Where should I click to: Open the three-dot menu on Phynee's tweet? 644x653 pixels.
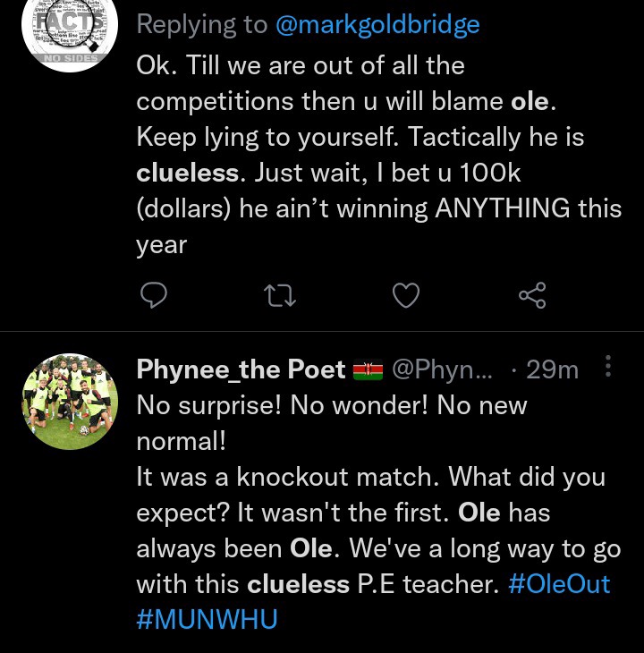tap(608, 366)
